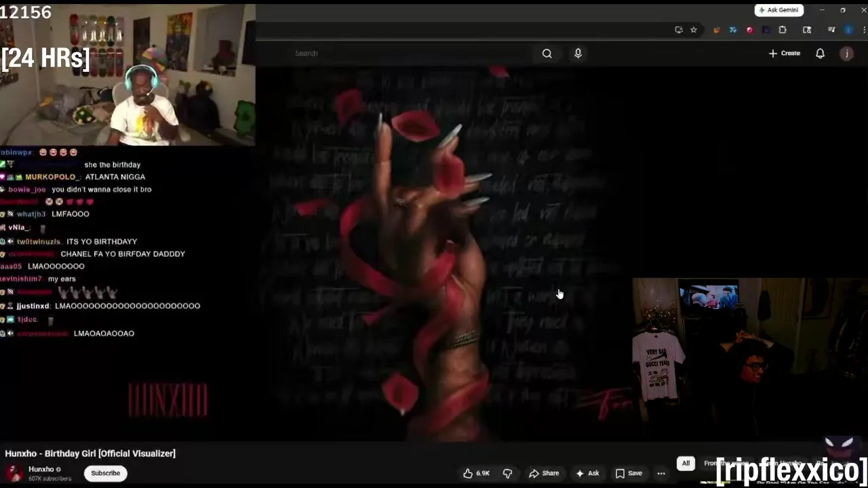The width and height of the screenshot is (868, 488).
Task: Open the tab search icon in toolbar
Action: click(x=806, y=30)
